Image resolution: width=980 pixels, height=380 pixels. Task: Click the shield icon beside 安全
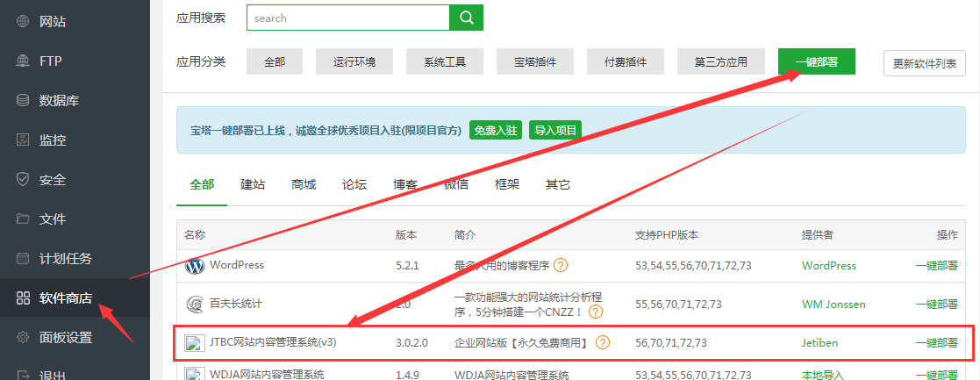(23, 179)
